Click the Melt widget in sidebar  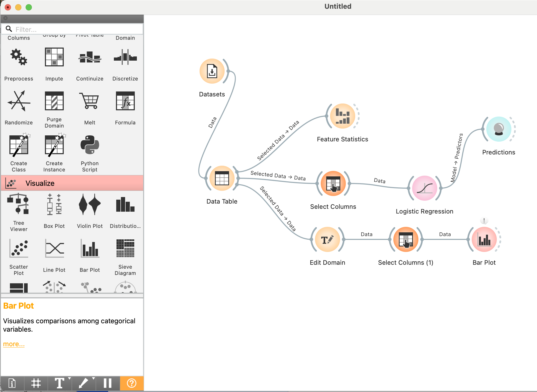tap(90, 101)
